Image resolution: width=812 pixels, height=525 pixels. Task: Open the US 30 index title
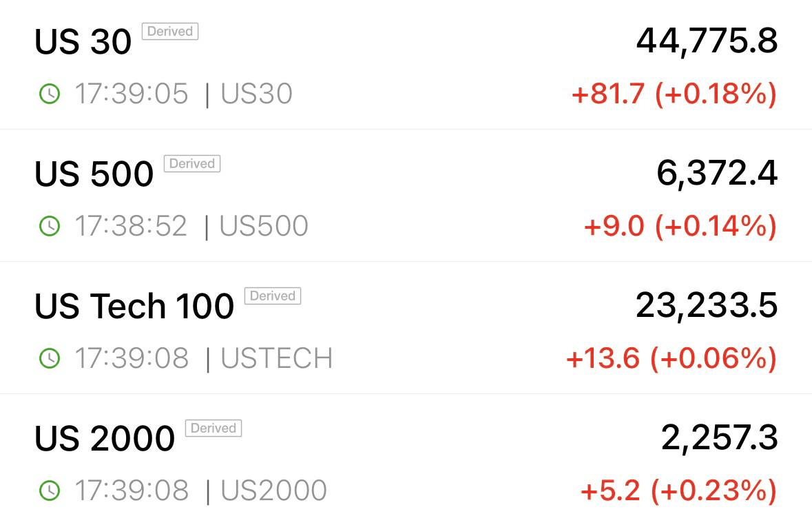tap(83, 41)
